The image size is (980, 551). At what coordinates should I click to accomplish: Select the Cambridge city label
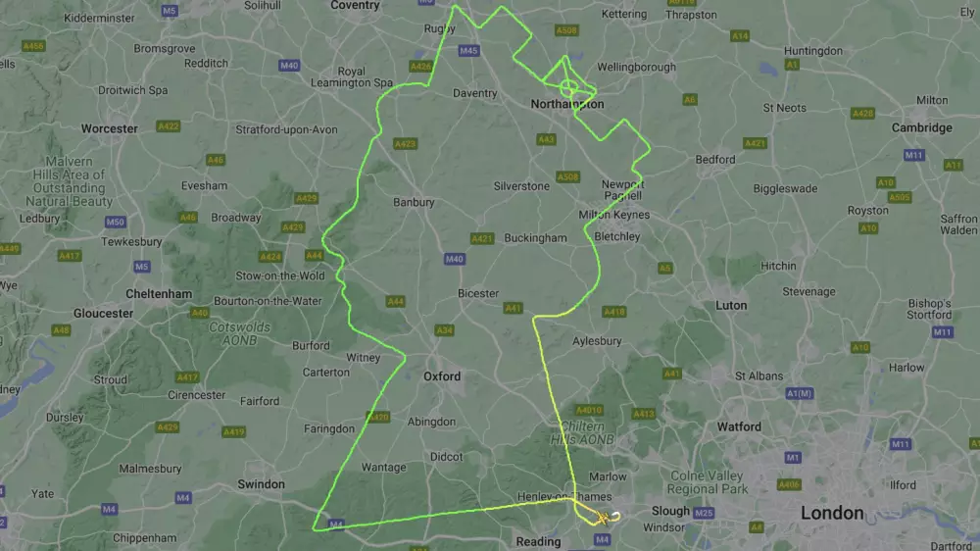922,127
